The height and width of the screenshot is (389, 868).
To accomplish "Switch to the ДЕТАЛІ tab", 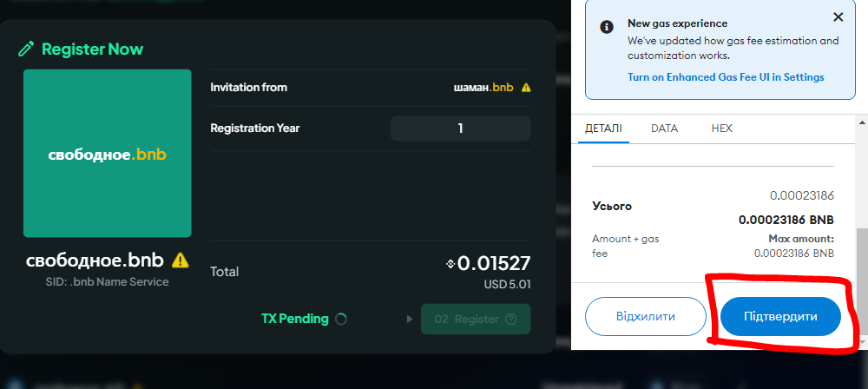I will (x=603, y=129).
